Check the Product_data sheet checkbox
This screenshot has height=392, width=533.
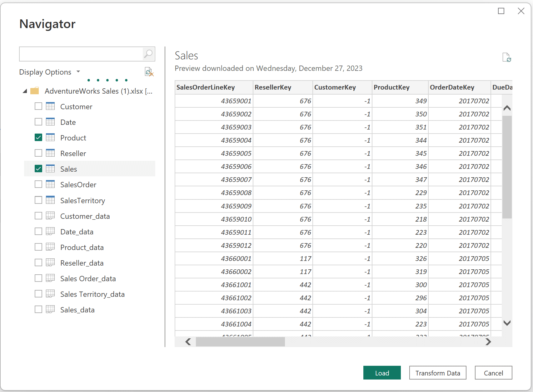tap(38, 247)
